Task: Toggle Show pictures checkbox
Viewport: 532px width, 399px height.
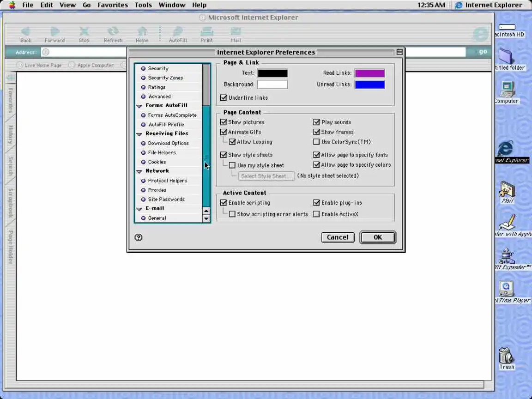Action: click(223, 122)
